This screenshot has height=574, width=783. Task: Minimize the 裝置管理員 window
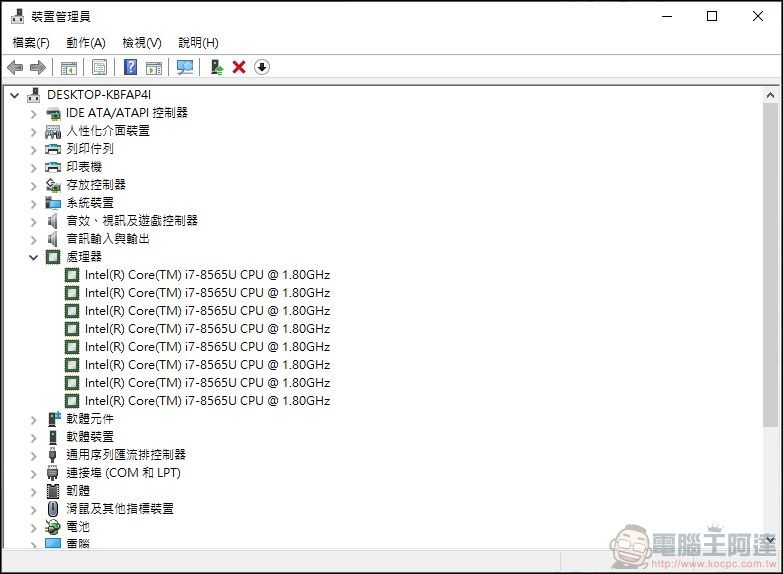tap(667, 16)
